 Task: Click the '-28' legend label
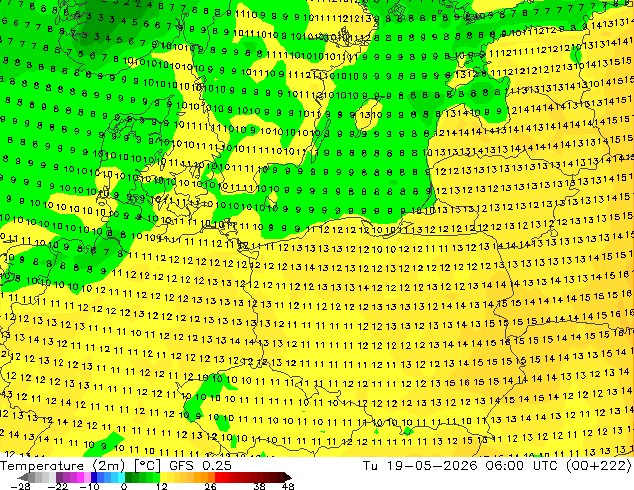point(20,486)
